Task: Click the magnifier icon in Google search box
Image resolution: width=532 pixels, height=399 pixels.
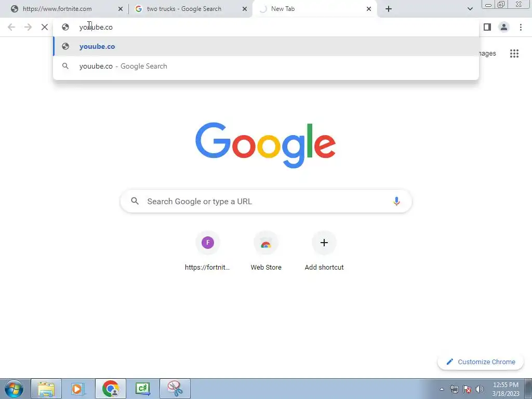Action: [135, 201]
